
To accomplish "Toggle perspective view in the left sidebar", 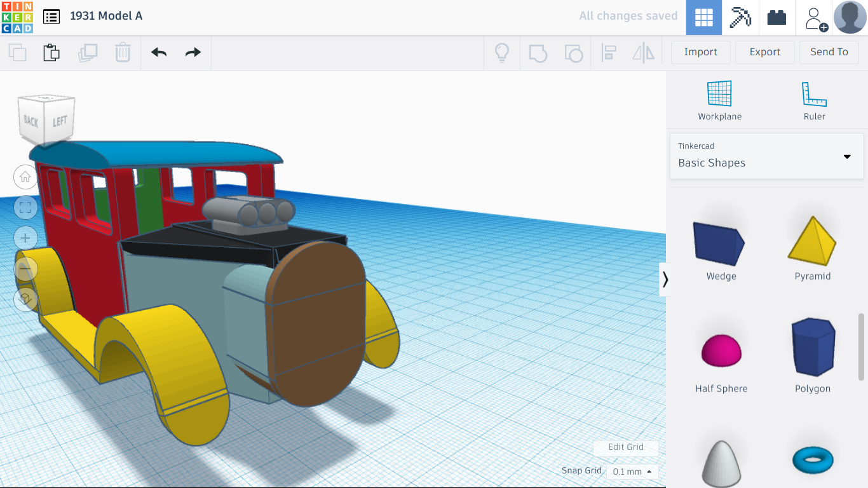I will [x=25, y=299].
